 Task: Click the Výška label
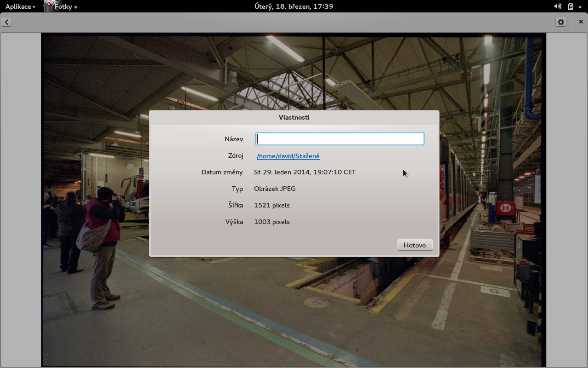pos(234,222)
